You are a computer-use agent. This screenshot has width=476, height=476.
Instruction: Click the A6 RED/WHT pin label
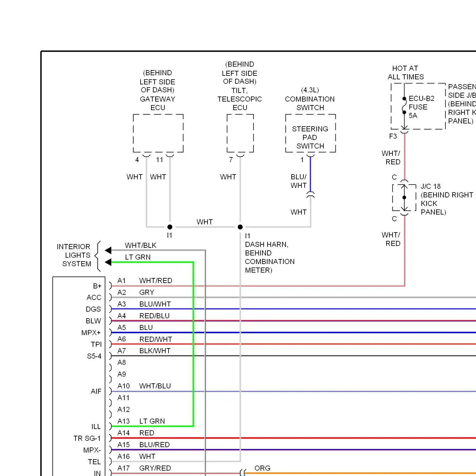tap(145, 339)
